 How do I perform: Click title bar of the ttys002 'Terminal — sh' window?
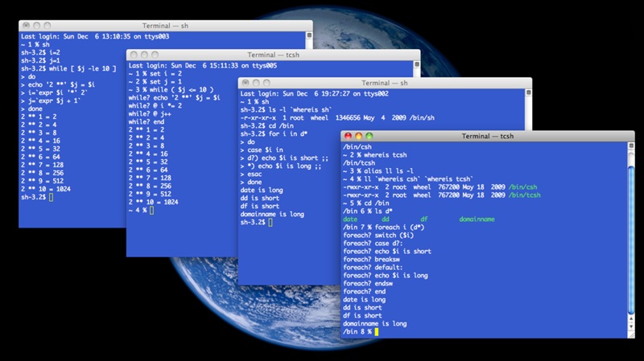385,83
